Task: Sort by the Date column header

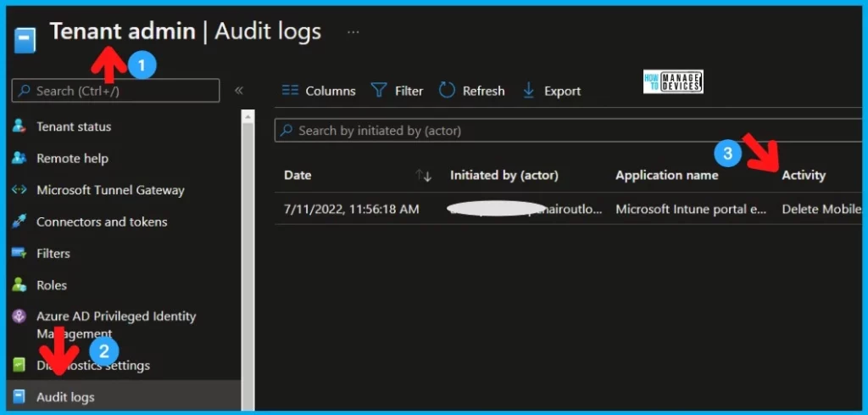Action: [x=298, y=175]
